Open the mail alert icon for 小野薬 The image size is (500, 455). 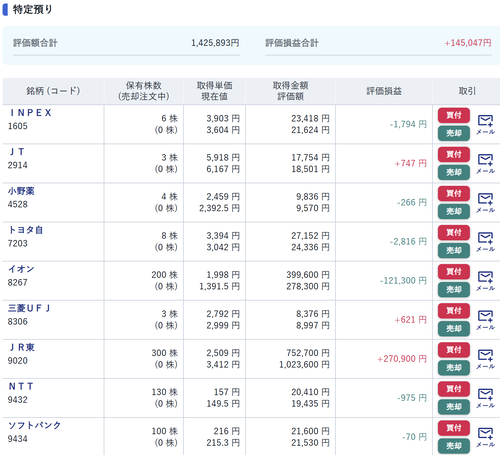(x=485, y=202)
